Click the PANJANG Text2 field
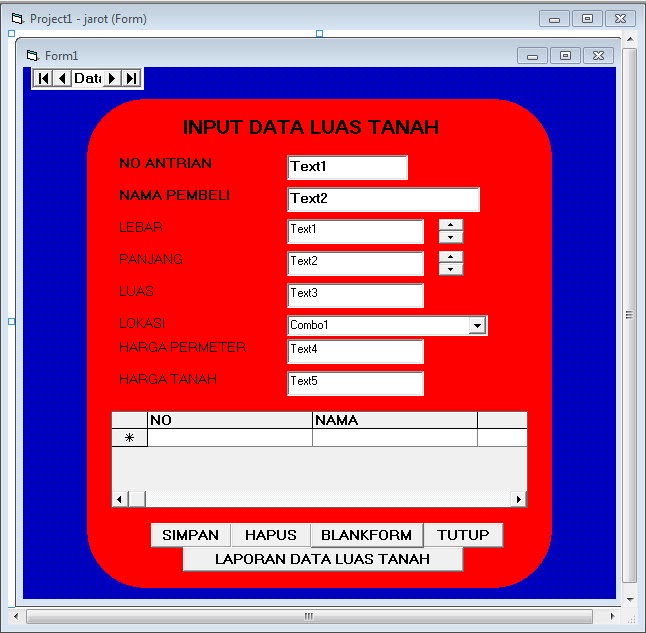The height and width of the screenshot is (633, 646). 356,263
